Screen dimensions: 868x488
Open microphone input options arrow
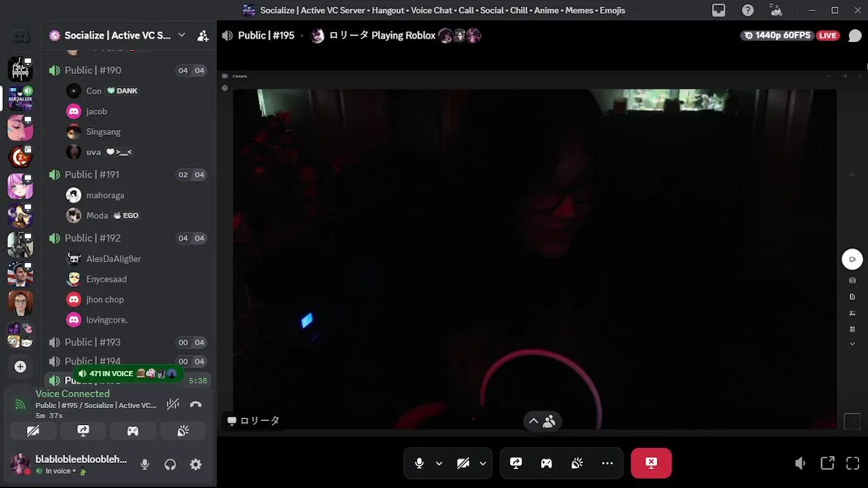click(x=439, y=464)
